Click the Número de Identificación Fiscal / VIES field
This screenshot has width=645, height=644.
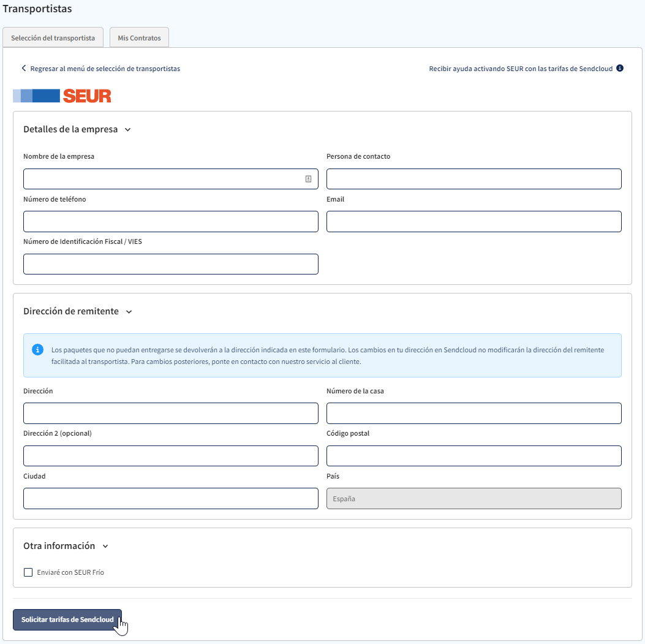point(171,263)
